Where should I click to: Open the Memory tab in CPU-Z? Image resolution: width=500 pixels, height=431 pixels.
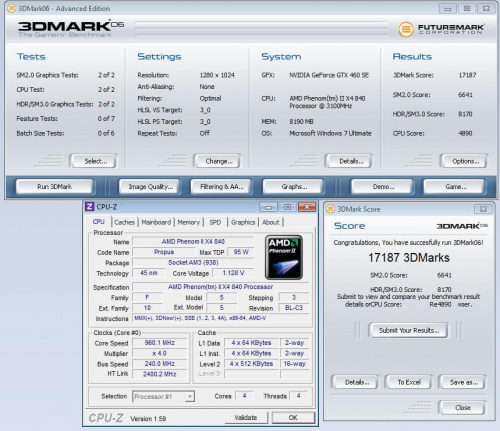click(x=189, y=222)
